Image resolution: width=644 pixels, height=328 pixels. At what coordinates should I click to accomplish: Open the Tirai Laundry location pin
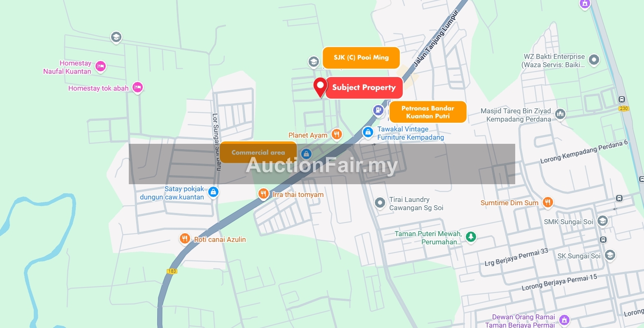[x=380, y=203]
